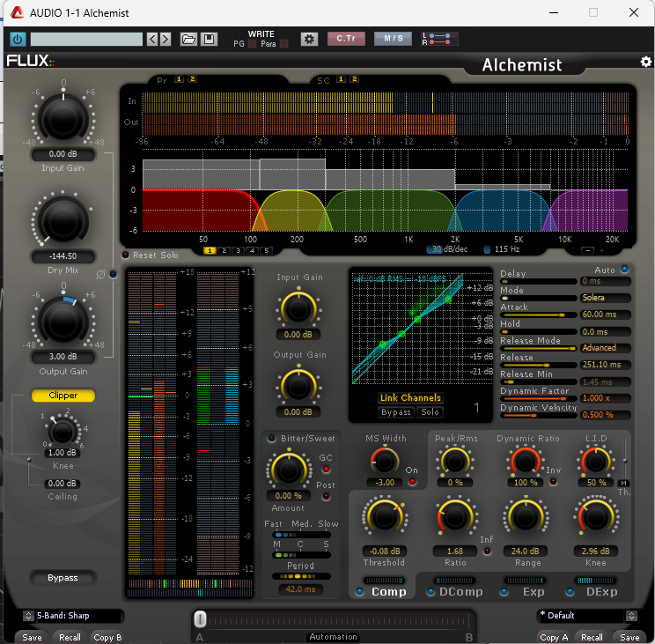
Task: Click the Period 42.0 ms value field
Action: [x=301, y=589]
